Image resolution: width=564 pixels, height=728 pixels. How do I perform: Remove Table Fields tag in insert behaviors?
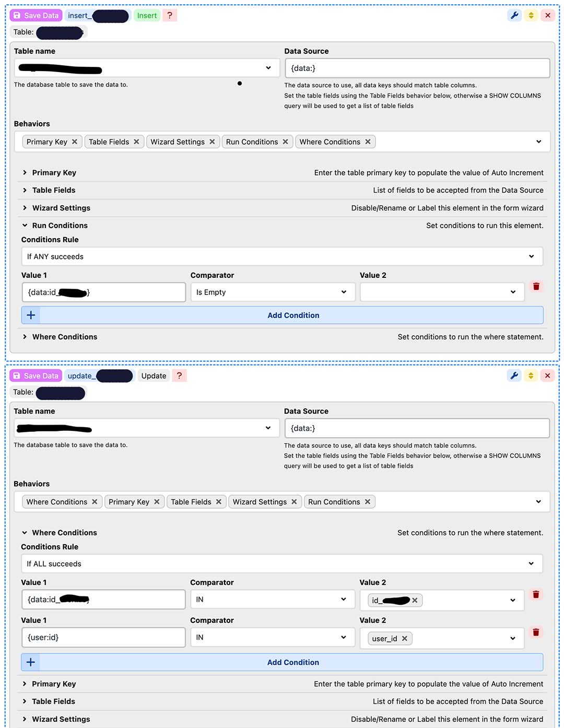136,142
